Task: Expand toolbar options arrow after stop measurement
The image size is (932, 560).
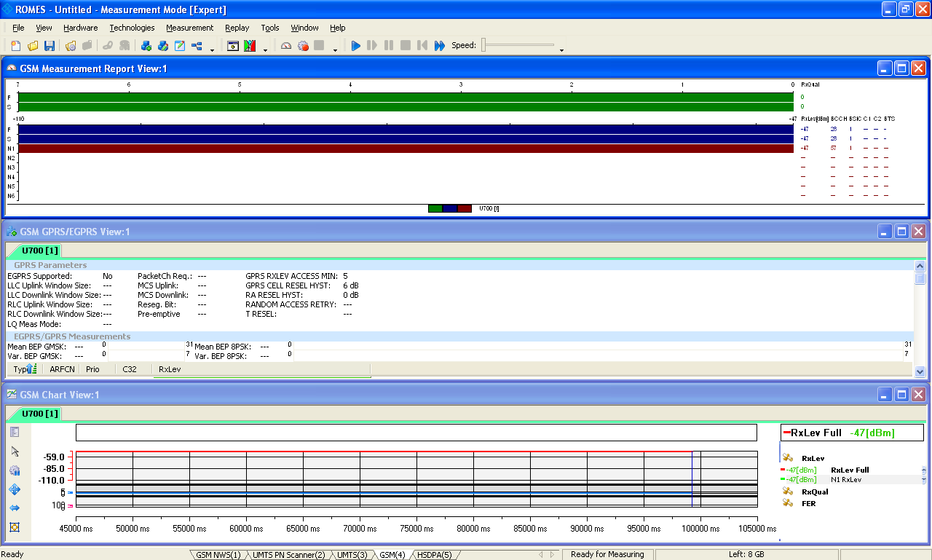Action: click(335, 50)
